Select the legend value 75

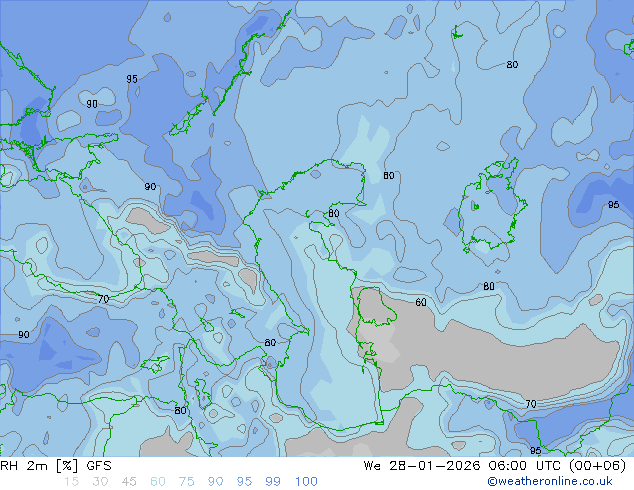[186, 482]
